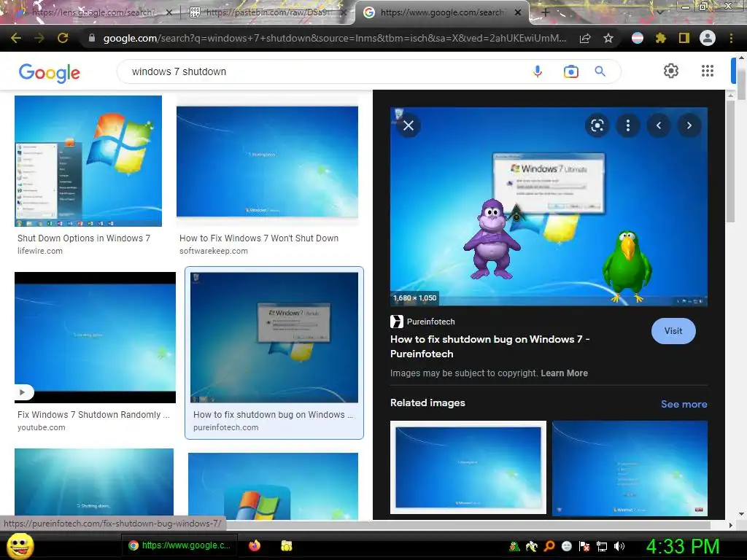This screenshot has height=560, width=747.
Task: Show previous image in preview
Action: (x=659, y=125)
